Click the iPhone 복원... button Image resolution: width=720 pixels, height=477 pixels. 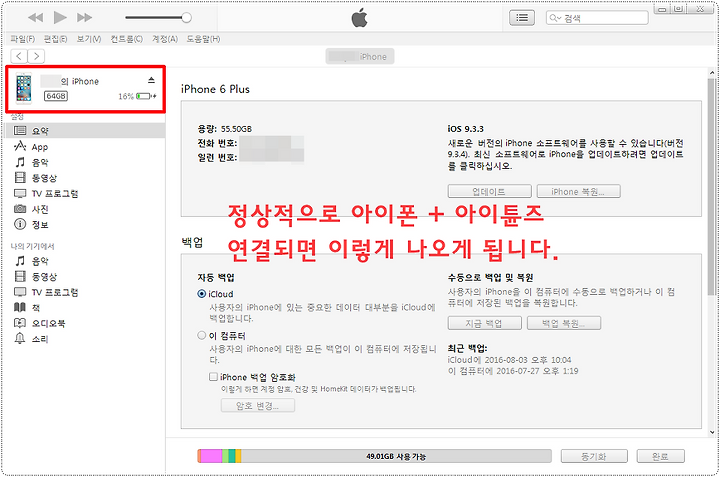579,191
